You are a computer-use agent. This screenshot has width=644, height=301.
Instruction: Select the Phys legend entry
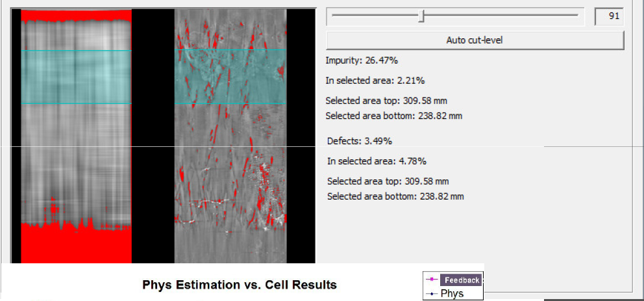[x=452, y=293]
